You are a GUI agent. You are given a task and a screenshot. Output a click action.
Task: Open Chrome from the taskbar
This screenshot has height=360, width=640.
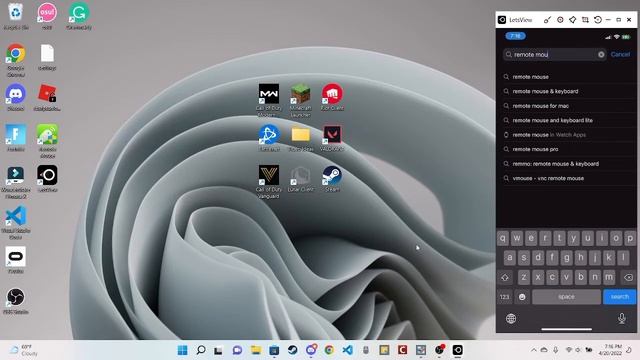pos(329,350)
